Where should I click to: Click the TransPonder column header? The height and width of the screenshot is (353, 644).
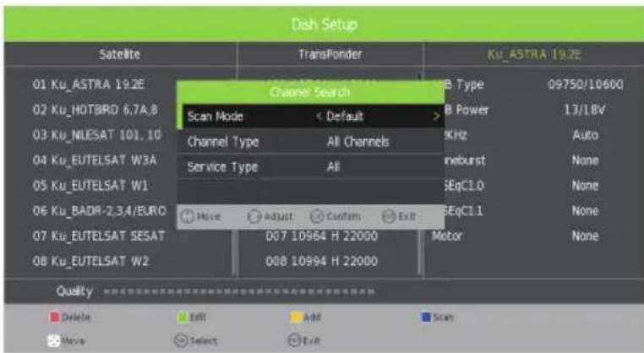point(330,54)
